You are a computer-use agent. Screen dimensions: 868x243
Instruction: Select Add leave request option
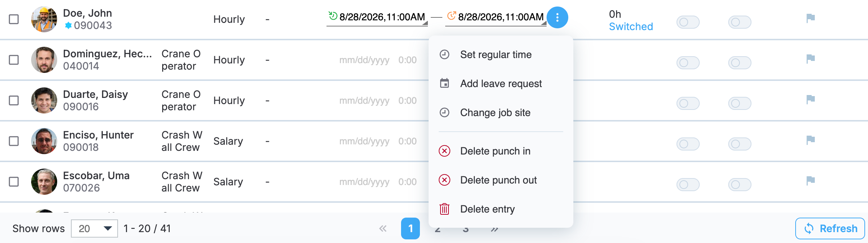click(501, 84)
